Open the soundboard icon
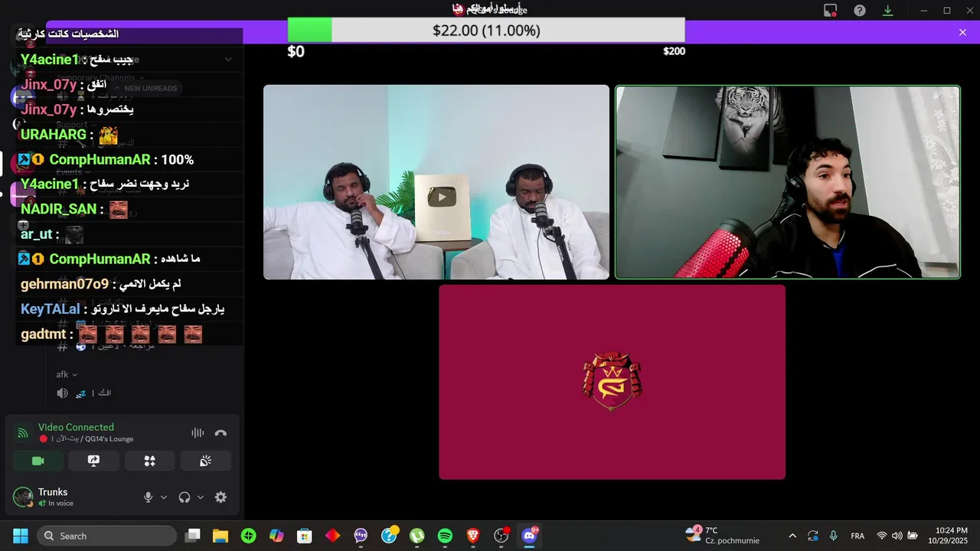The height and width of the screenshot is (551, 980). 205,461
